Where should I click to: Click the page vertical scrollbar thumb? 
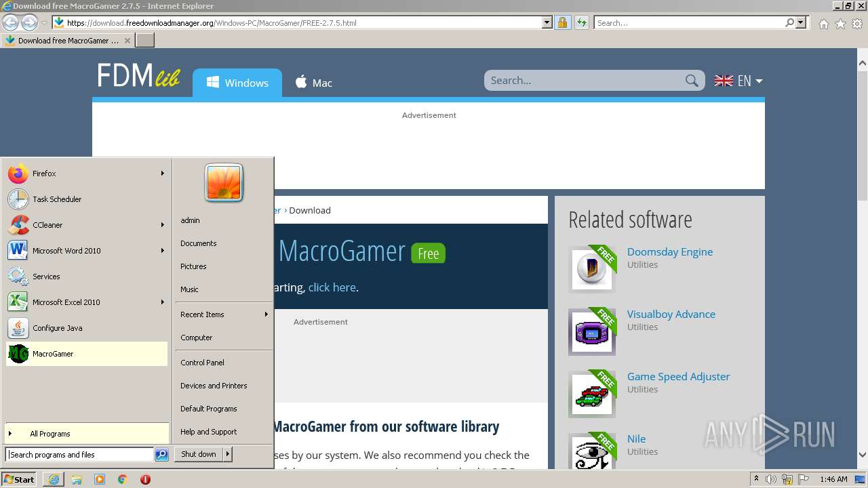click(x=863, y=136)
